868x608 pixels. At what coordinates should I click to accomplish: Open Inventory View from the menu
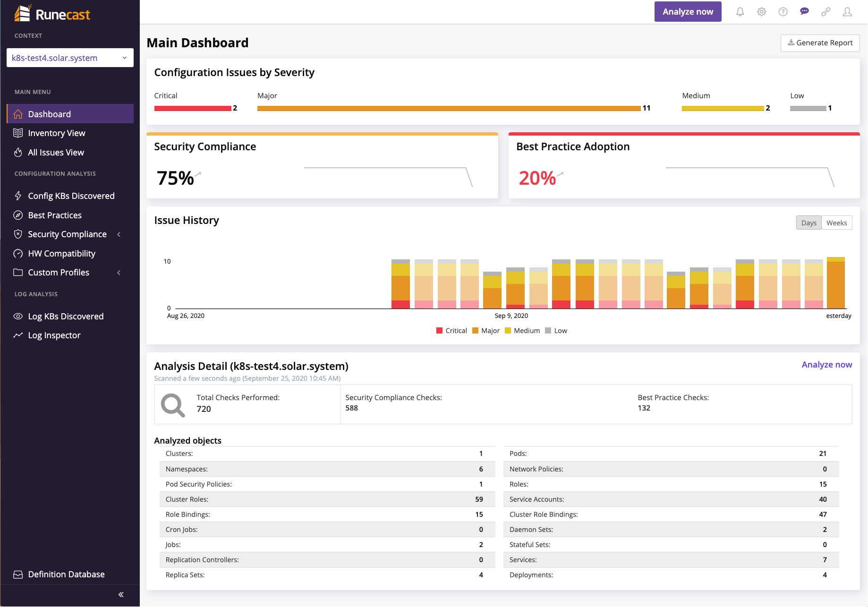tap(56, 133)
